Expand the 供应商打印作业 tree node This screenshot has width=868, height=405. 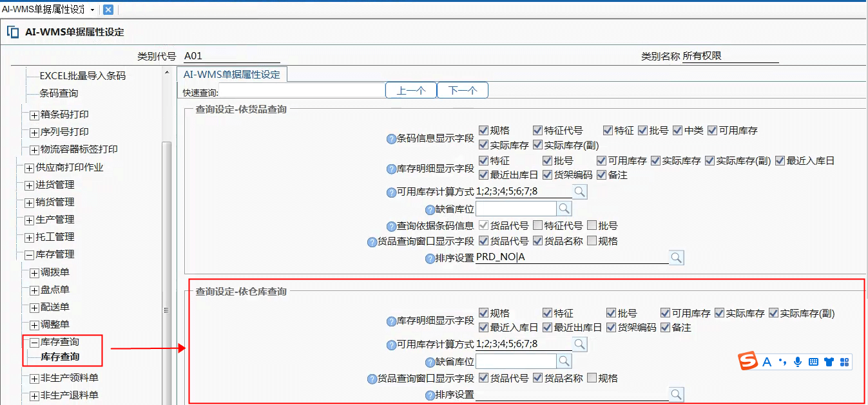[x=29, y=167]
